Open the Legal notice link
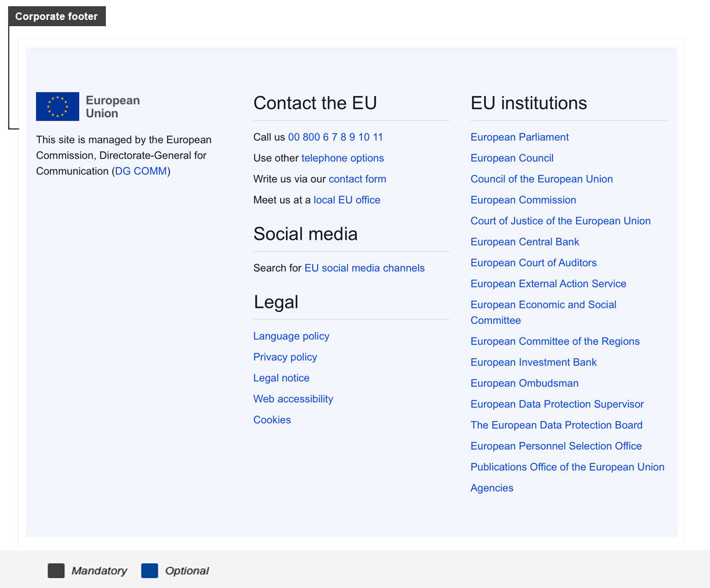Viewport: 710px width, 588px height. pos(281,378)
